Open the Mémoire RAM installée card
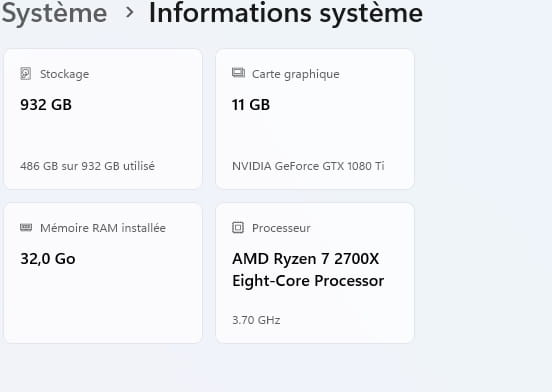 coord(103,273)
